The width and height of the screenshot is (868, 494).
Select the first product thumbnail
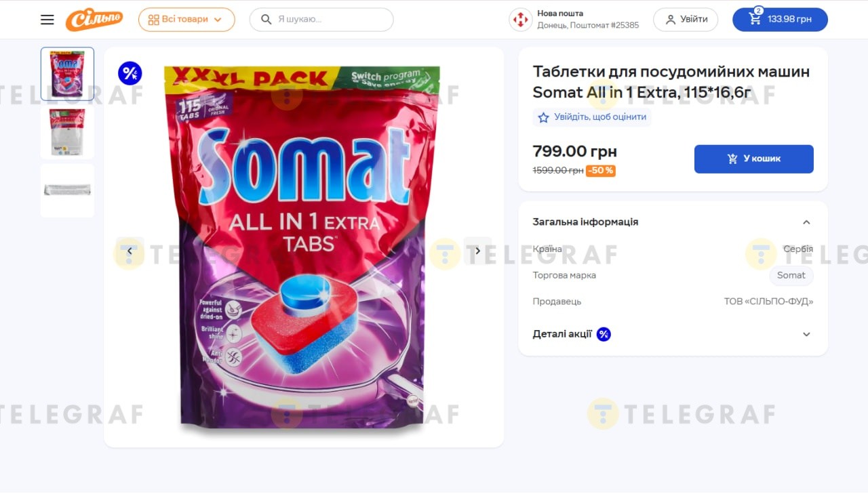click(67, 74)
